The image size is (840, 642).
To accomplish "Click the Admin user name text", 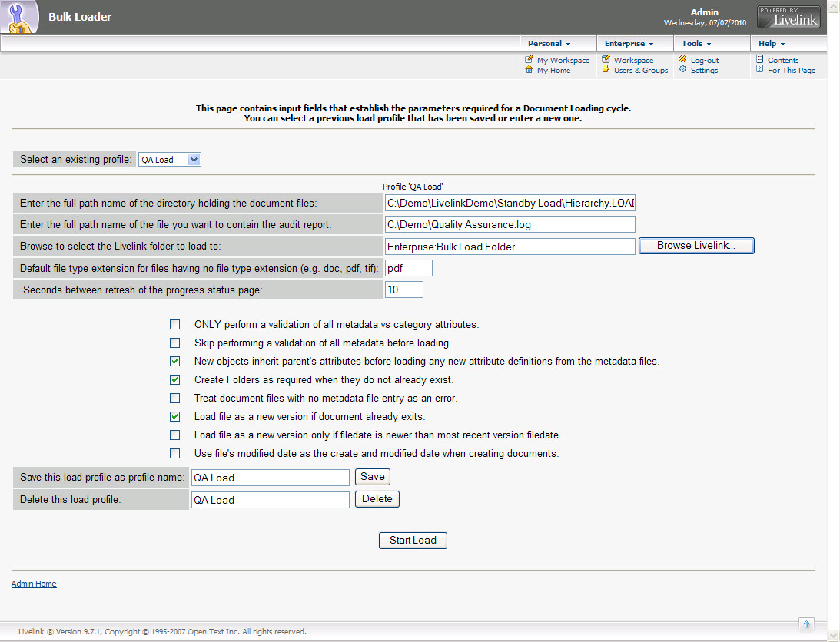I will (x=705, y=12).
